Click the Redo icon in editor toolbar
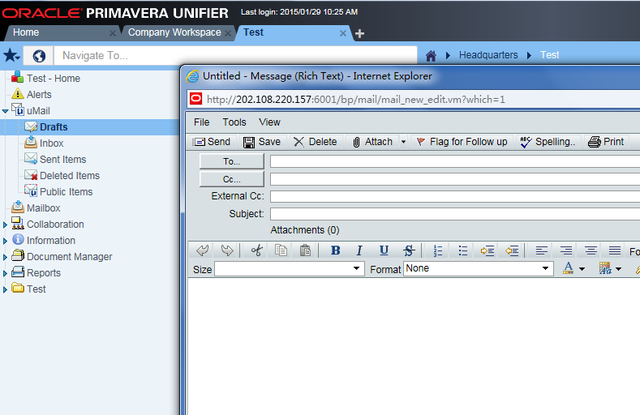Viewport: 640px width, 415px height. (x=227, y=250)
